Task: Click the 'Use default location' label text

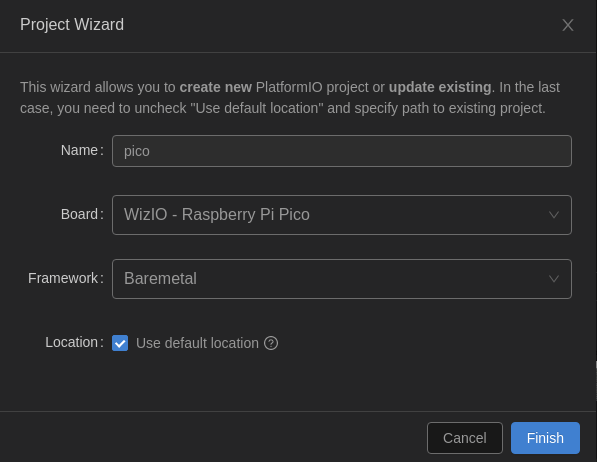Action: click(x=197, y=343)
